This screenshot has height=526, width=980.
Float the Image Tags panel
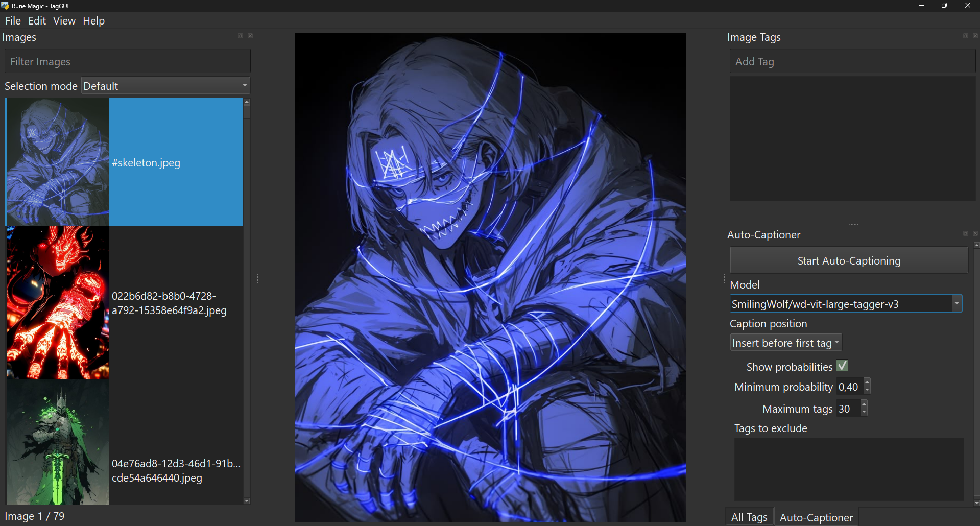[x=965, y=36]
